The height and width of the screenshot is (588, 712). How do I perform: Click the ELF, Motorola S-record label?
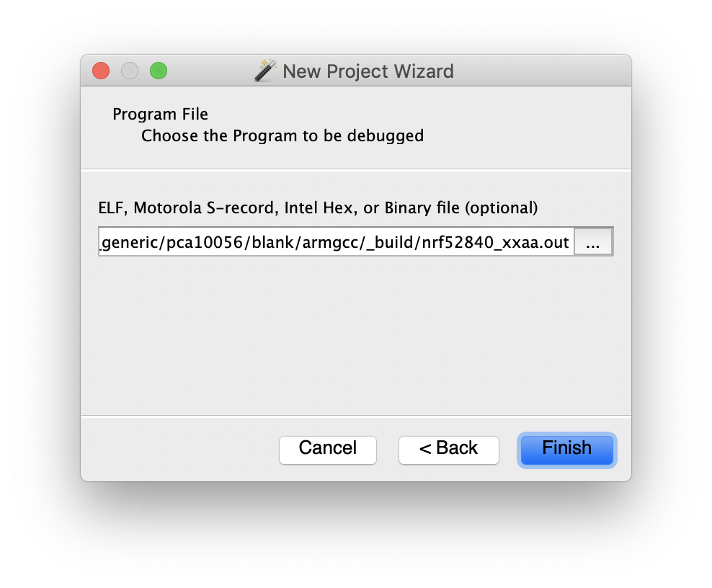coord(318,208)
